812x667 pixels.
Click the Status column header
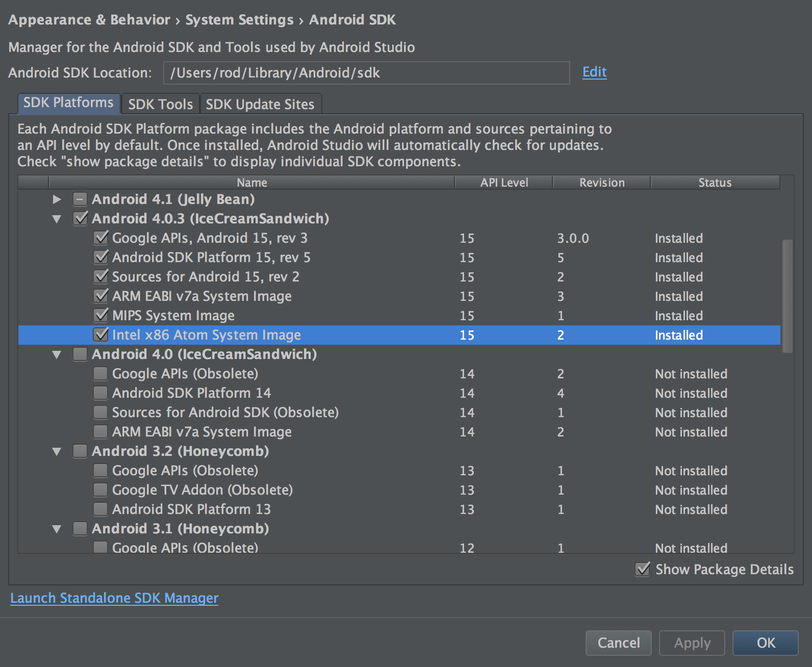tap(715, 183)
